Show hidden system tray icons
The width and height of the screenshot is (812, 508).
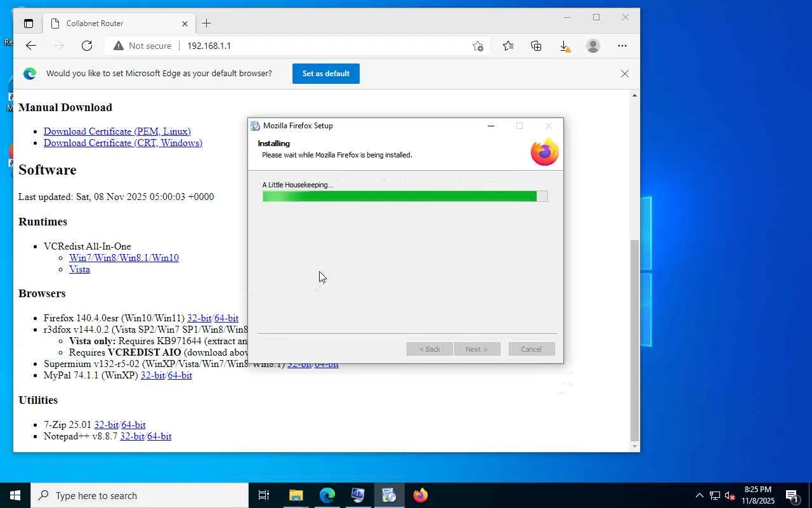tap(699, 495)
